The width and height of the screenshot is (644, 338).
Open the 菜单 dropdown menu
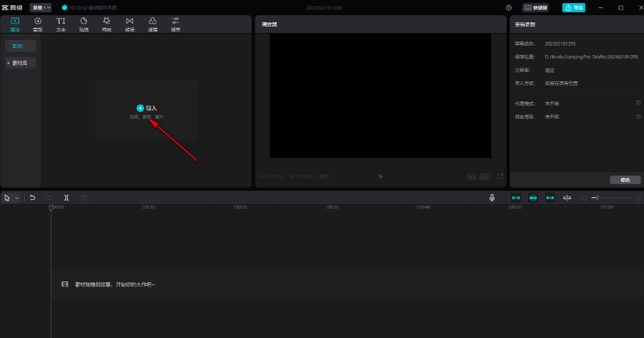(41, 8)
